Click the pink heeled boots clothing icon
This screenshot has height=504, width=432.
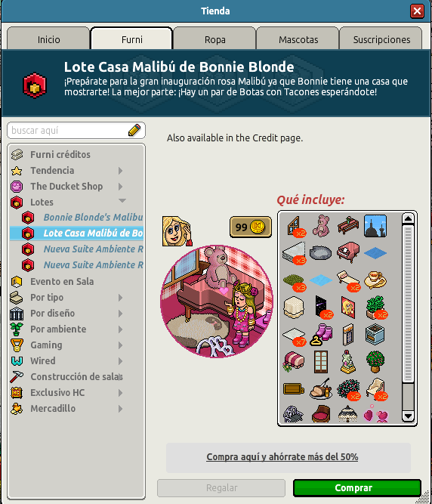(321, 335)
